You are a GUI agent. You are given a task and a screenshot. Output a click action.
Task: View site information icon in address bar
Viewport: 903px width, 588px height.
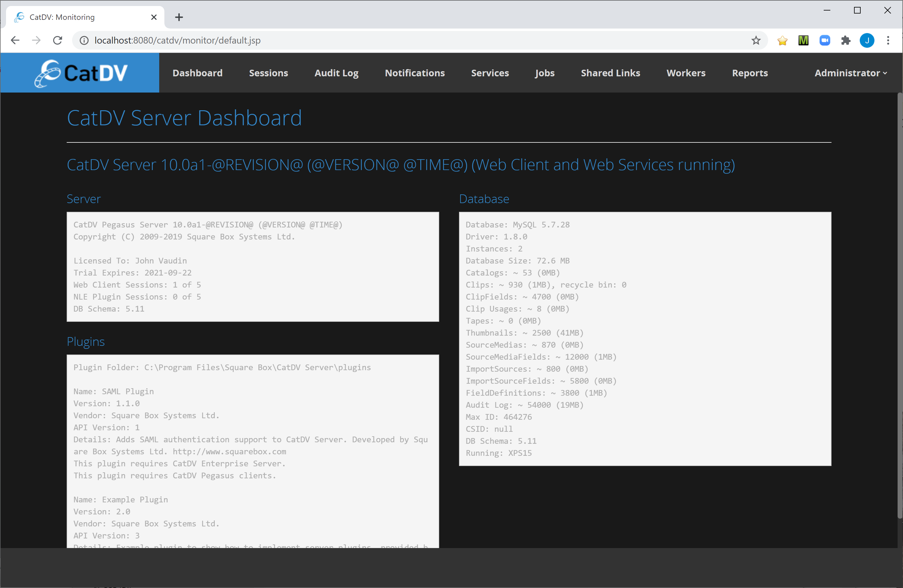(84, 40)
